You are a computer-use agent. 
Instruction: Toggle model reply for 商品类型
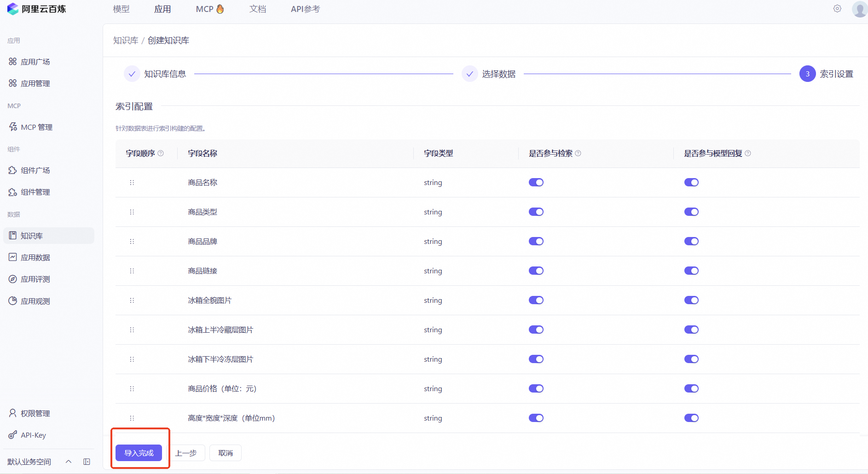[x=691, y=212]
